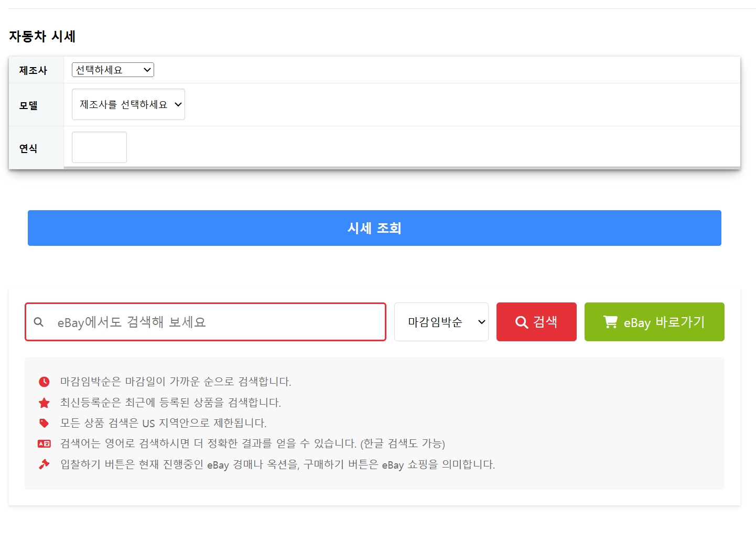
Task: Click the note about searching in English
Action: (x=252, y=444)
